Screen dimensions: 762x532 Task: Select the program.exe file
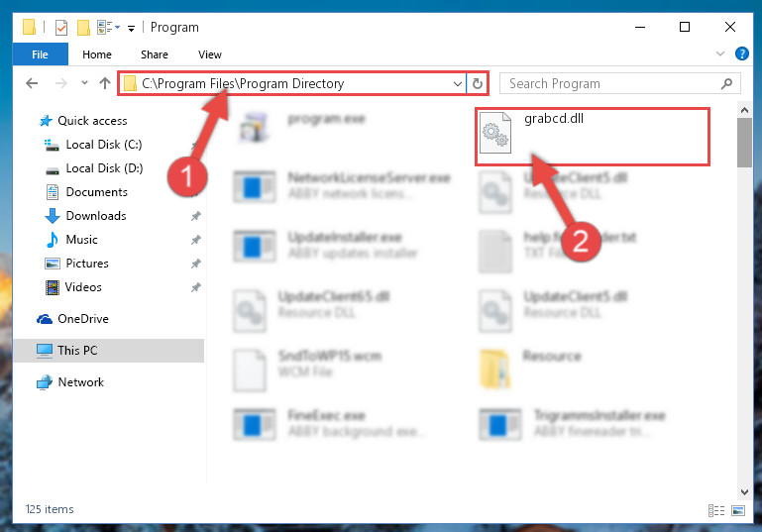(x=303, y=127)
